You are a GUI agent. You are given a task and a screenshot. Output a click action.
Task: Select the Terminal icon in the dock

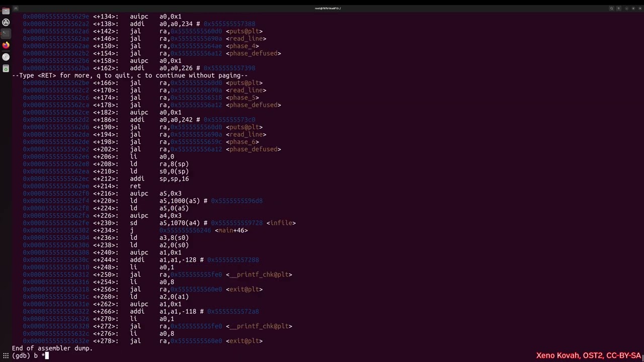pyautogui.click(x=6, y=34)
